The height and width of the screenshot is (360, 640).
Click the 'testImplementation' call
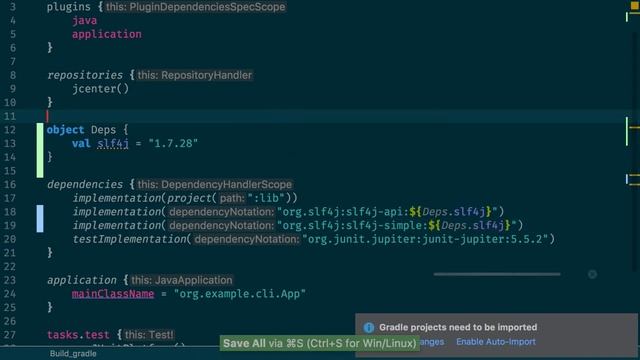(x=129, y=239)
